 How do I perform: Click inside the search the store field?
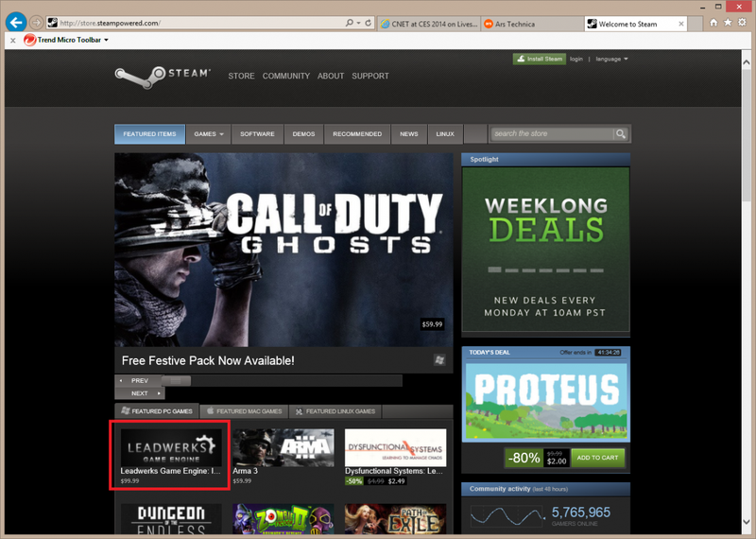(552, 133)
